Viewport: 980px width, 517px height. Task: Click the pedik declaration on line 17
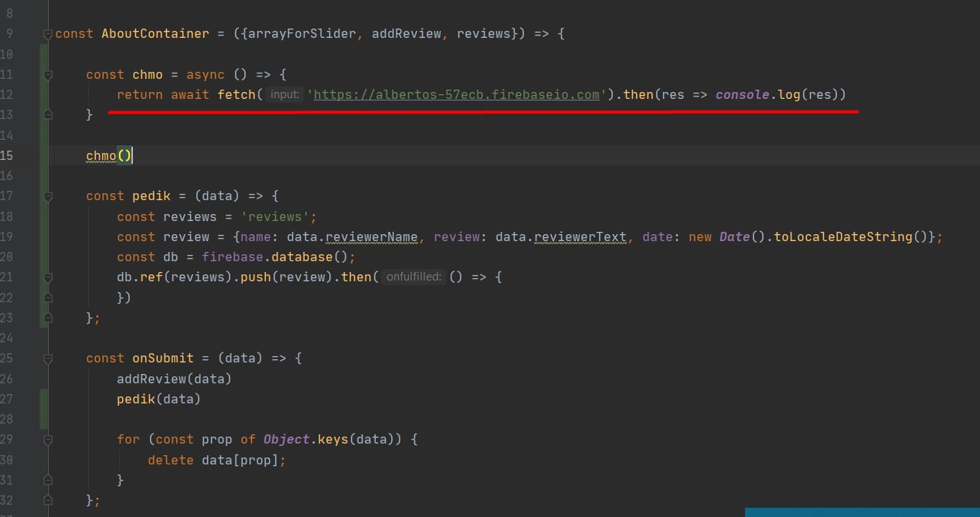151,196
